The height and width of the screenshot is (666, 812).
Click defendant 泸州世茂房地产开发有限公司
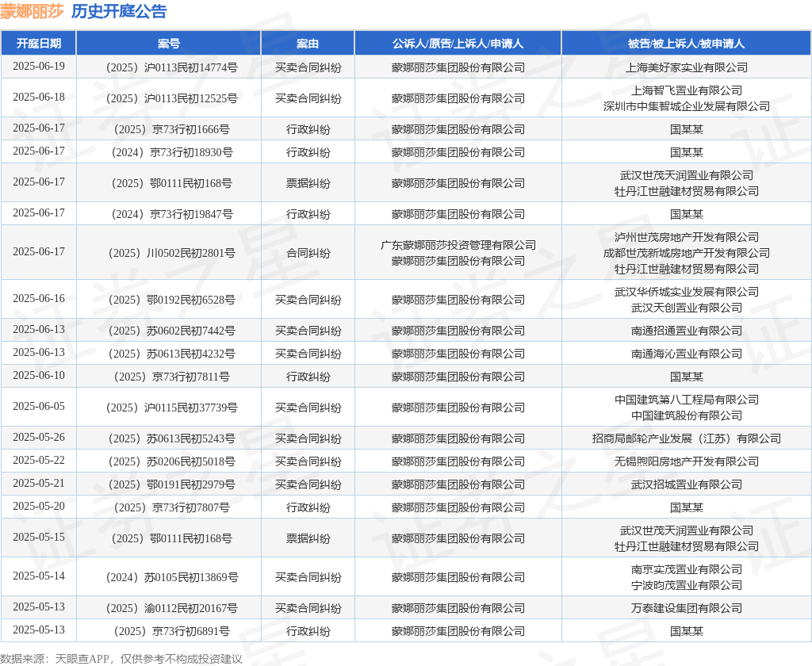(x=687, y=237)
